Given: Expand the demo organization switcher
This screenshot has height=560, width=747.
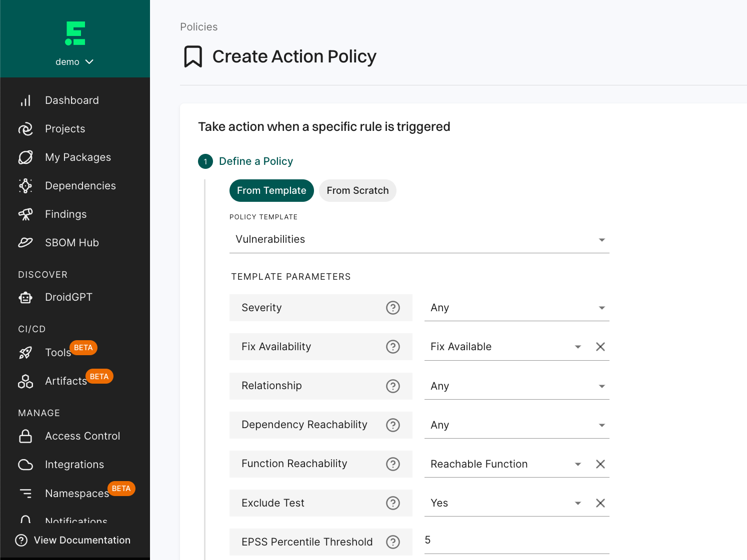Looking at the screenshot, I should (x=74, y=62).
